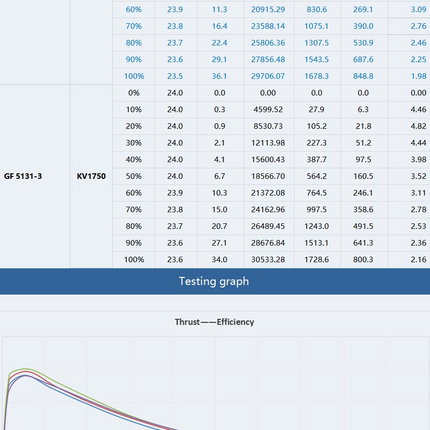This screenshot has height=430, width=430.
Task: Select the Thrust——Efficiency chart title
Action: click(x=214, y=322)
